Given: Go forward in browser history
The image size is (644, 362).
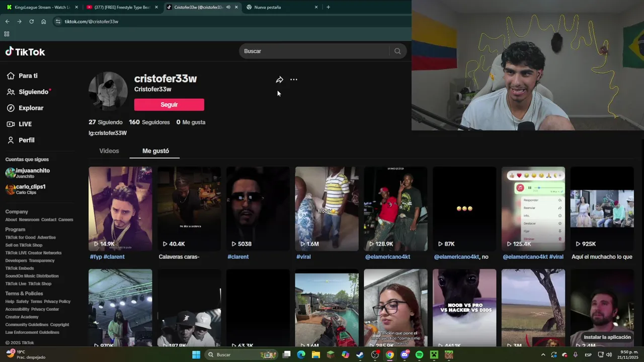Looking at the screenshot, I should [19, 22].
